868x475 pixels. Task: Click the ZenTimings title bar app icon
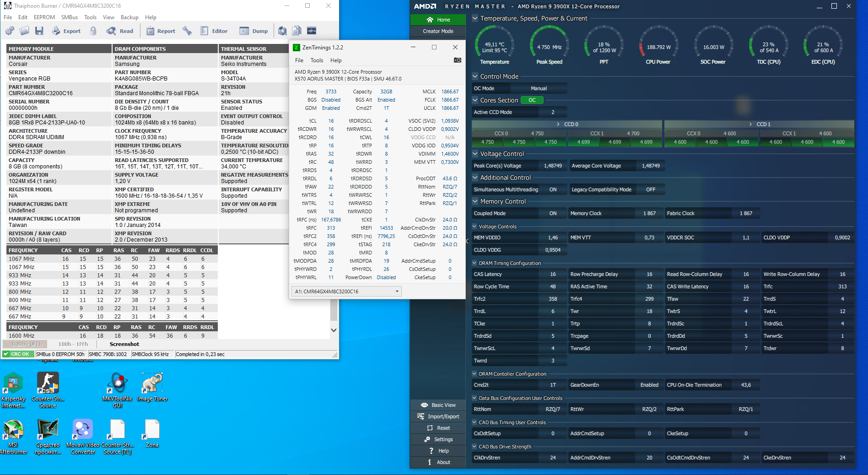[x=297, y=47]
